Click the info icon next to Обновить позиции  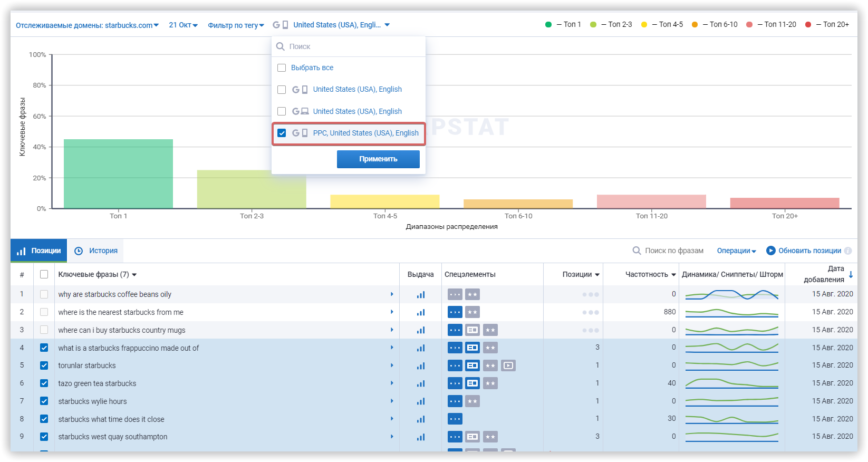(848, 251)
